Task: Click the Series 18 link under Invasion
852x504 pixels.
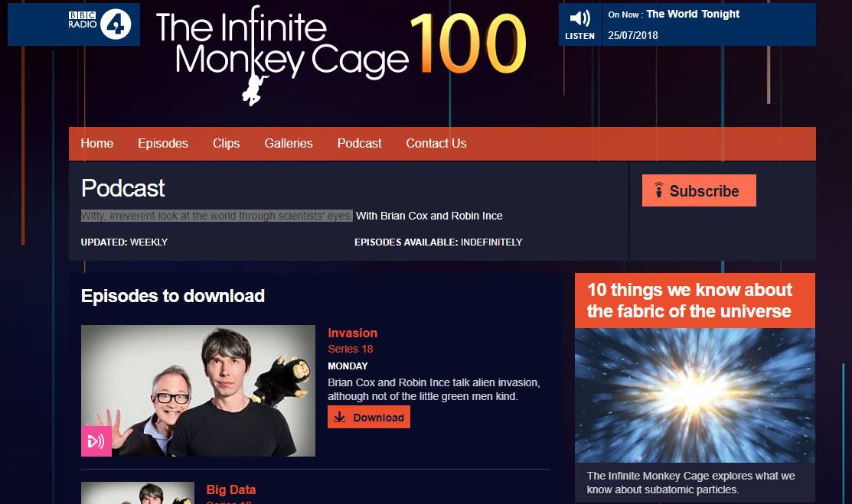Action: (351, 349)
